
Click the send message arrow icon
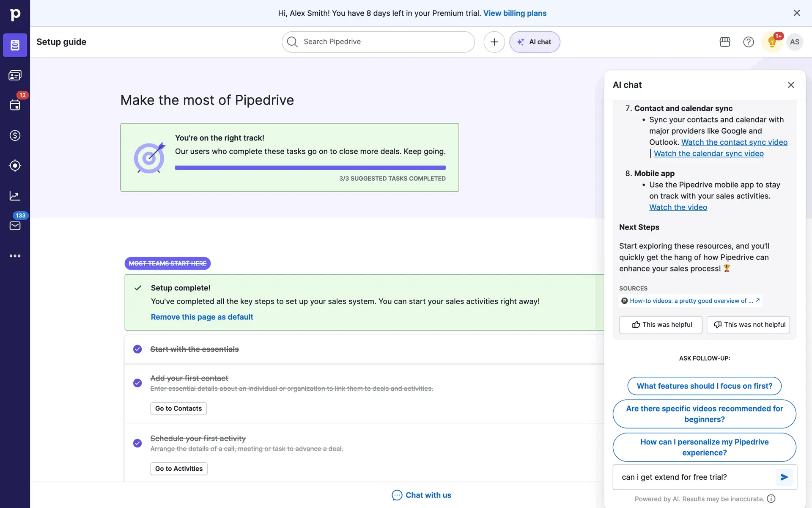click(785, 477)
